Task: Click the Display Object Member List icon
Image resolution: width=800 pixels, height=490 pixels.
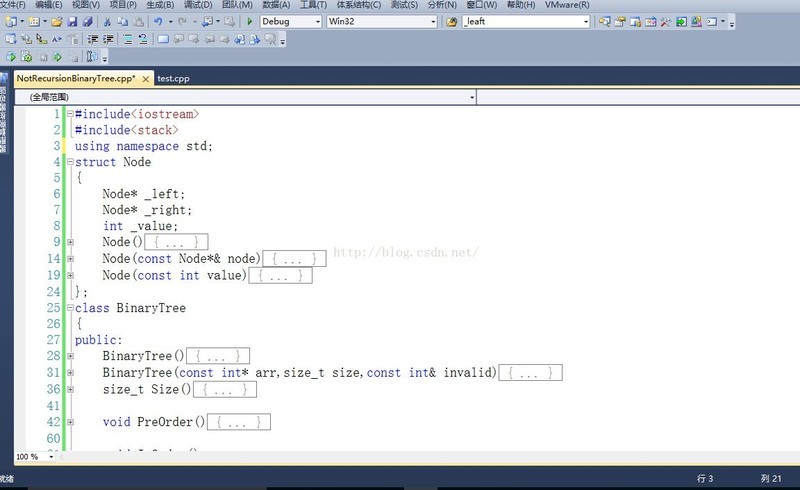Action: [11, 39]
